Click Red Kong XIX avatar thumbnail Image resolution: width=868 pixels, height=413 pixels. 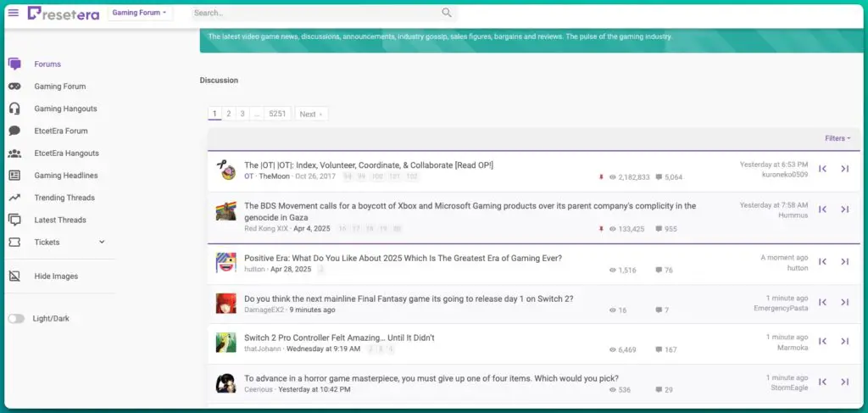click(225, 211)
